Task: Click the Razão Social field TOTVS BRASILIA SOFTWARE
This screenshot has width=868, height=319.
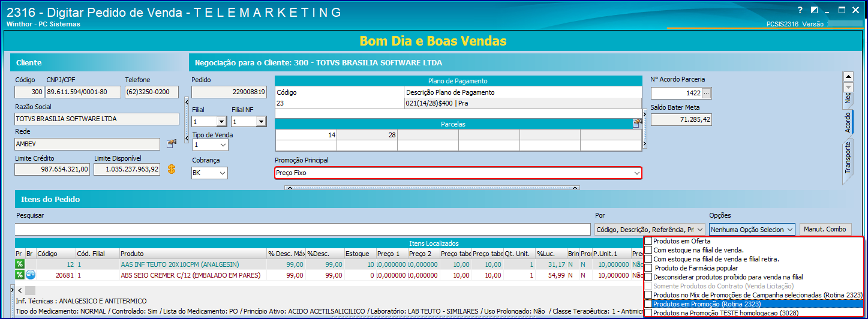Action: click(97, 119)
